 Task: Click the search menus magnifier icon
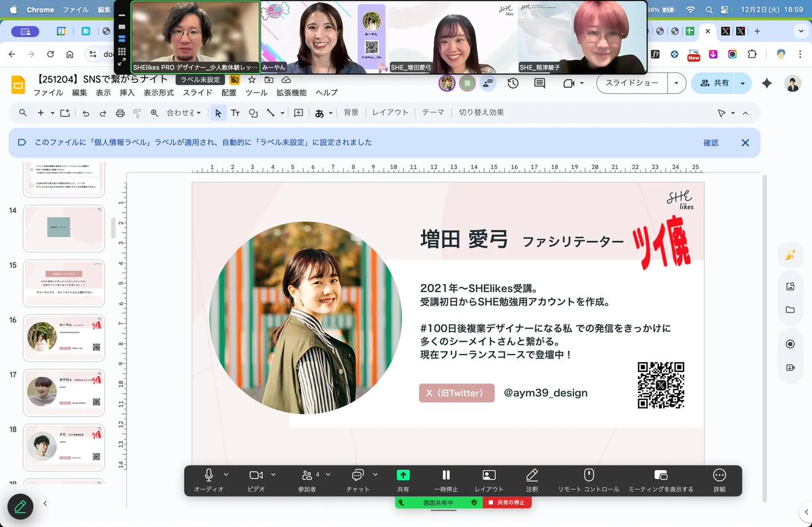23,113
